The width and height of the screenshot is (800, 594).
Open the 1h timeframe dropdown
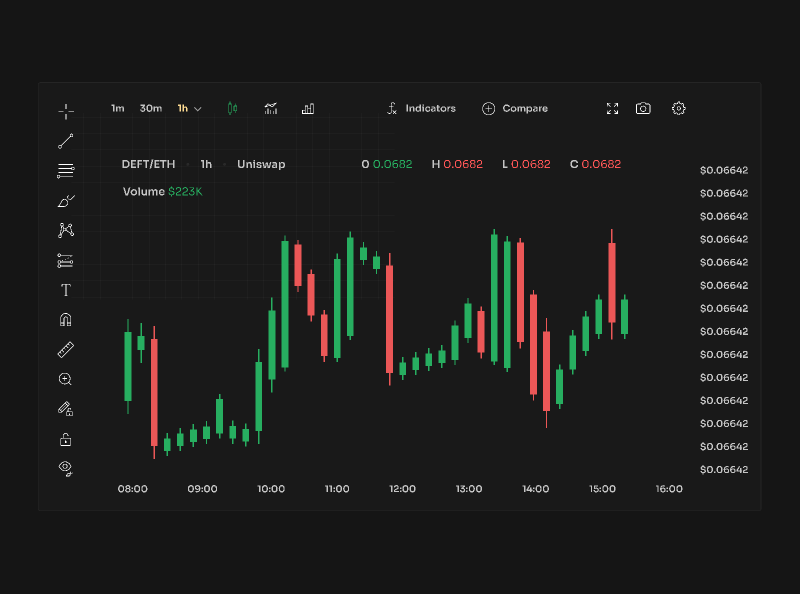[x=189, y=108]
